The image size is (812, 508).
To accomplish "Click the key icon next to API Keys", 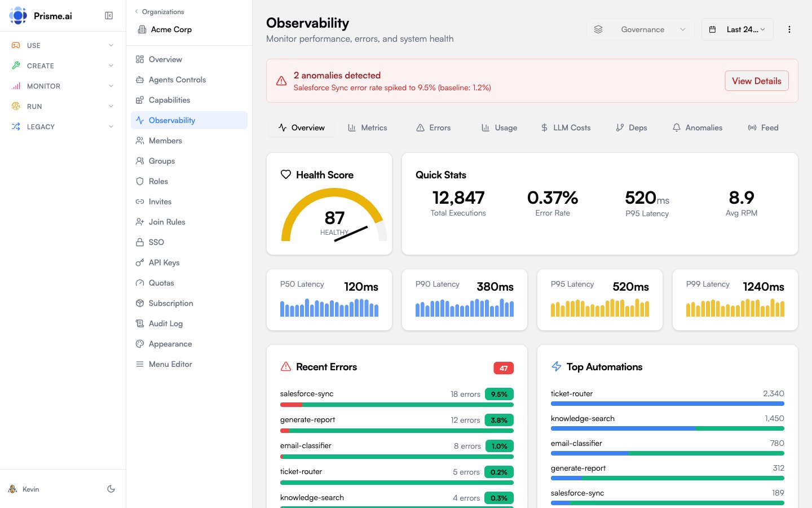I will pos(140,262).
